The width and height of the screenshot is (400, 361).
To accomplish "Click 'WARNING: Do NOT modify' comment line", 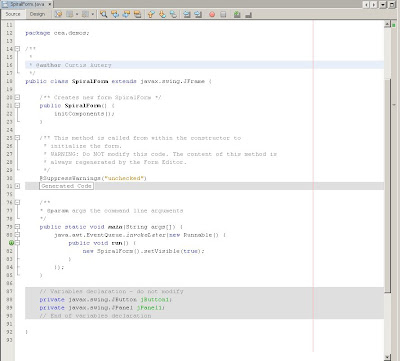I will [160, 154].
